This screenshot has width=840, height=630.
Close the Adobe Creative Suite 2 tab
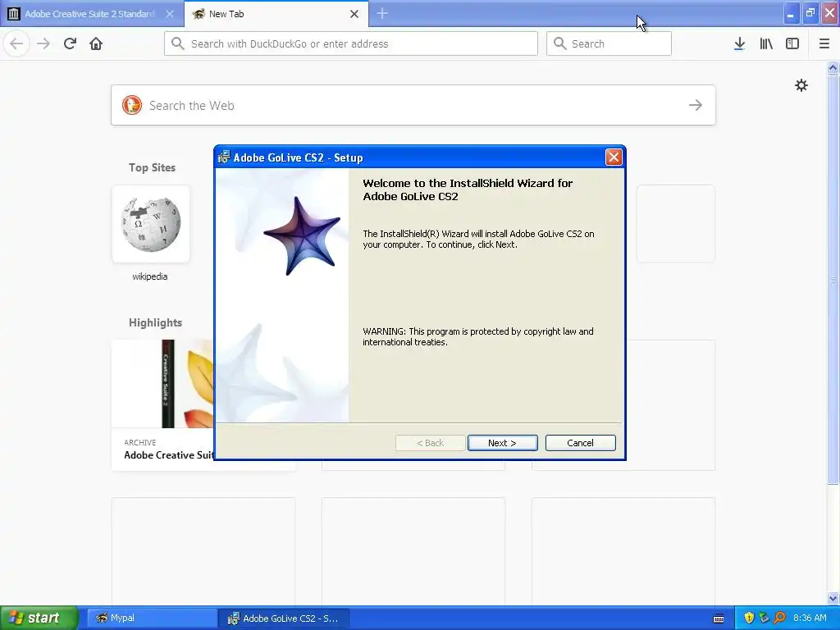pyautogui.click(x=170, y=14)
